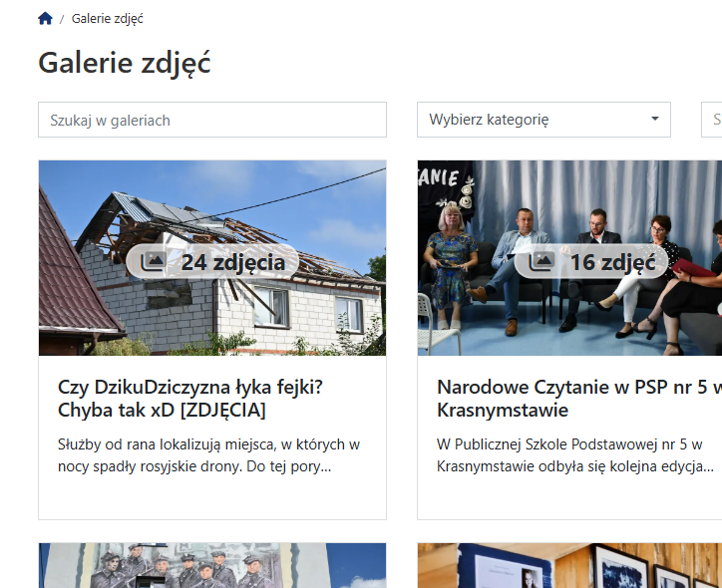Click the picture icon beside 24 zdjęcia

pos(153,262)
